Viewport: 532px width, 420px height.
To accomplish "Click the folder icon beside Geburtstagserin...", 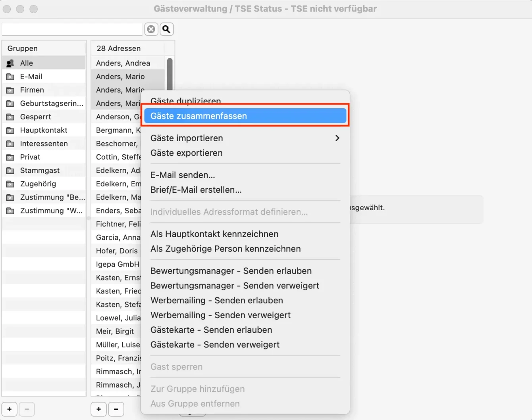I will point(10,104).
